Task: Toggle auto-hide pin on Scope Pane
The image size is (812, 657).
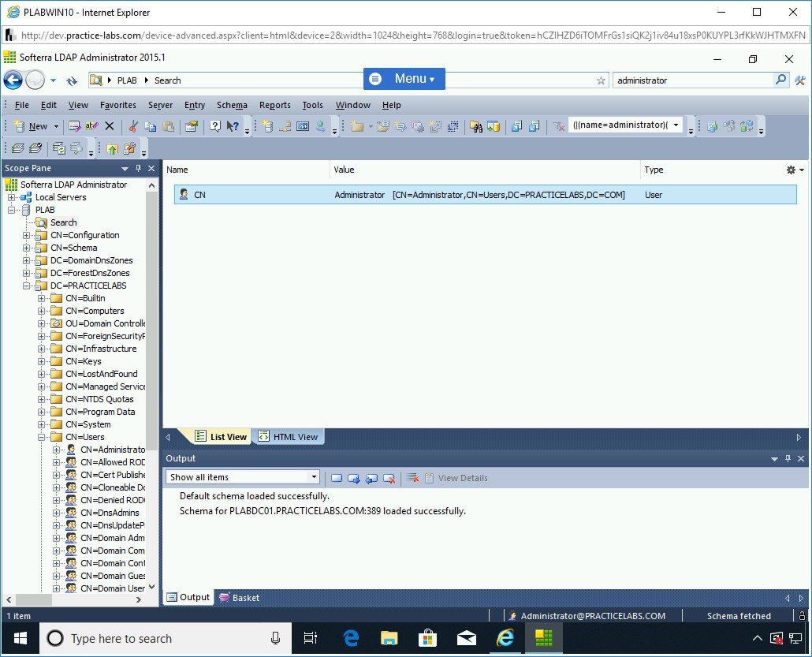Action: tap(138, 169)
